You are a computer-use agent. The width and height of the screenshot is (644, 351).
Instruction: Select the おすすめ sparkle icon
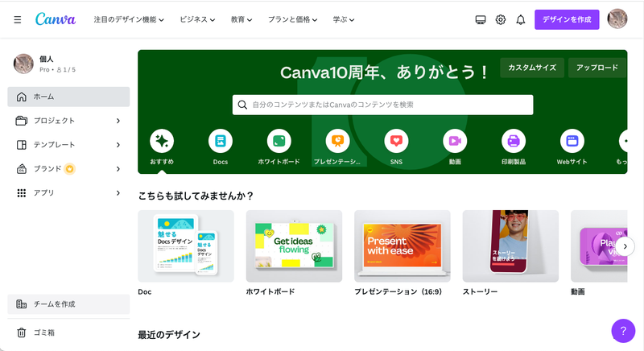tap(162, 141)
